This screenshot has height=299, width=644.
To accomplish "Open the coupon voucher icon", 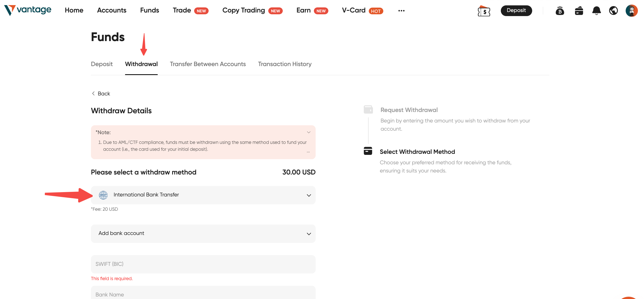I will click(484, 11).
